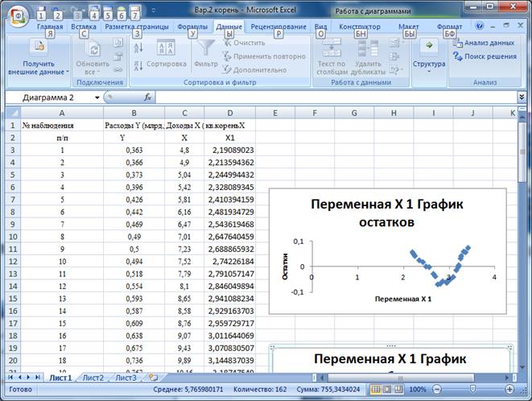Click the zoom in plus button

click(x=509, y=389)
